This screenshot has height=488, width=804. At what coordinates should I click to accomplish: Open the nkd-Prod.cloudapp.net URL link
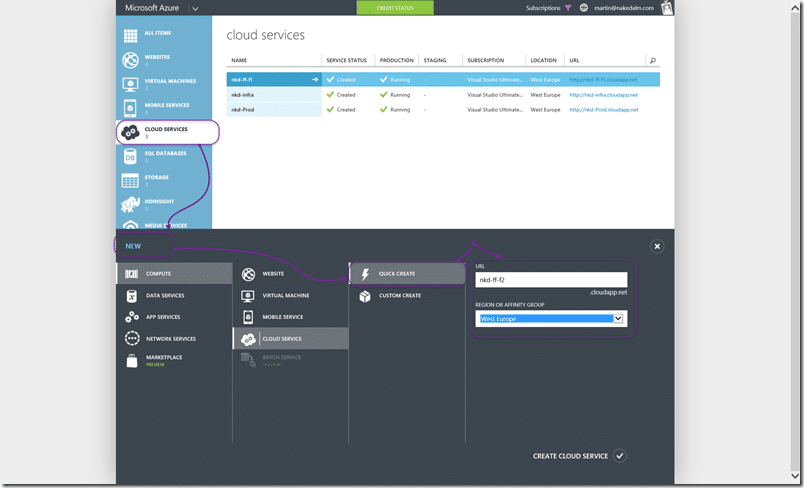tap(604, 110)
